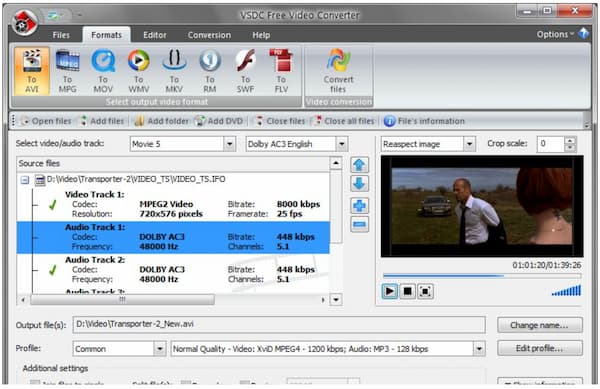This screenshot has height=389, width=600.
Task: Start conversion with Convert files
Action: [339, 71]
